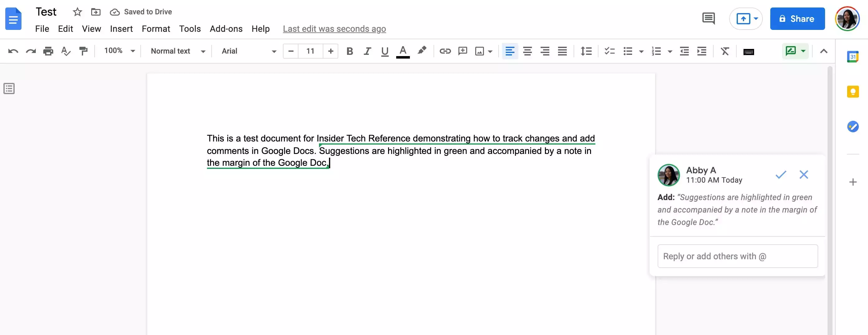868x335 pixels.
Task: Open comment history icon near Share
Action: click(708, 19)
